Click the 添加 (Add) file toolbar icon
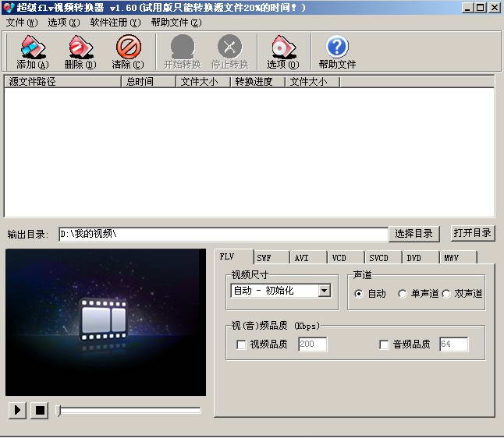 coord(32,48)
